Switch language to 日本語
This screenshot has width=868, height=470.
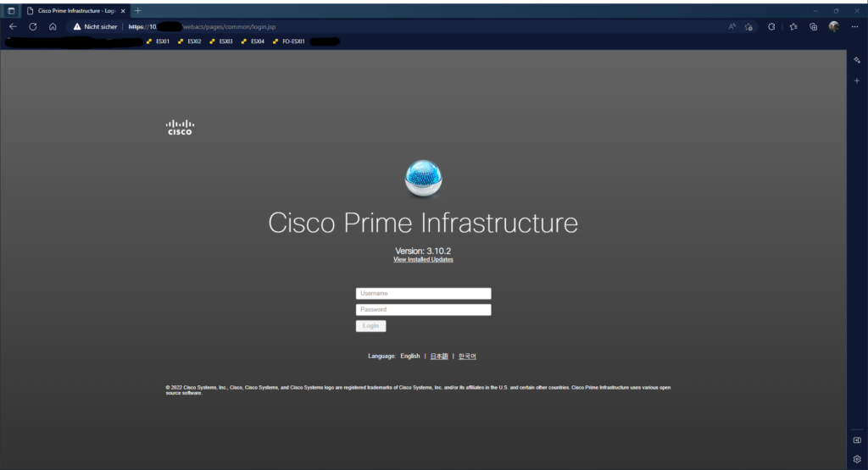[439, 356]
